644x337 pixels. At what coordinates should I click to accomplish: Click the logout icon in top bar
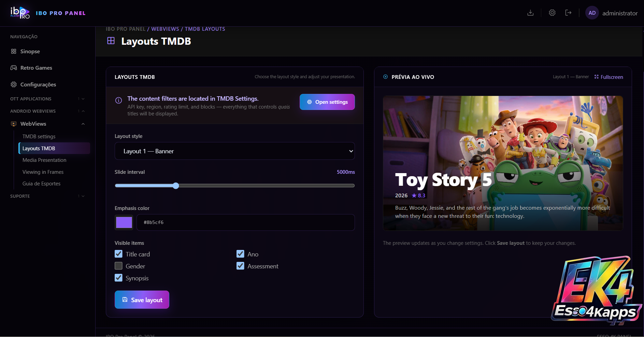click(x=568, y=13)
